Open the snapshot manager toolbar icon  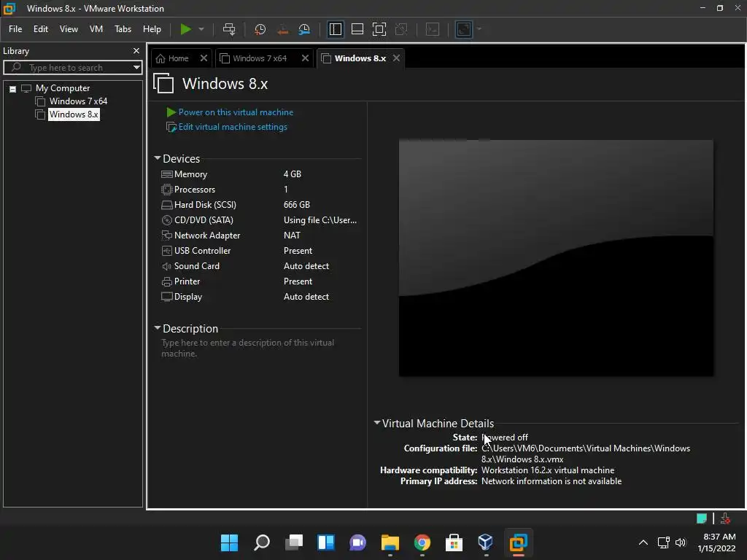point(304,29)
